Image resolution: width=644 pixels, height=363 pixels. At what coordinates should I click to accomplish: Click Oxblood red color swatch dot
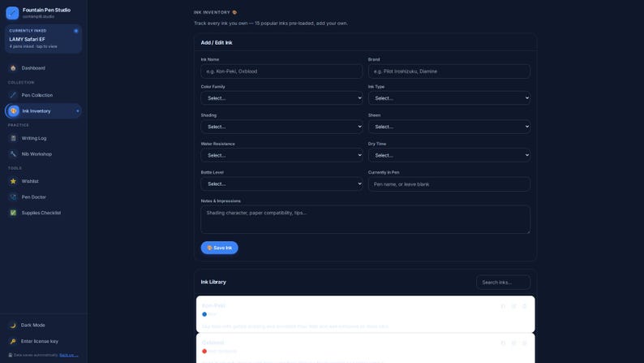[204, 351]
